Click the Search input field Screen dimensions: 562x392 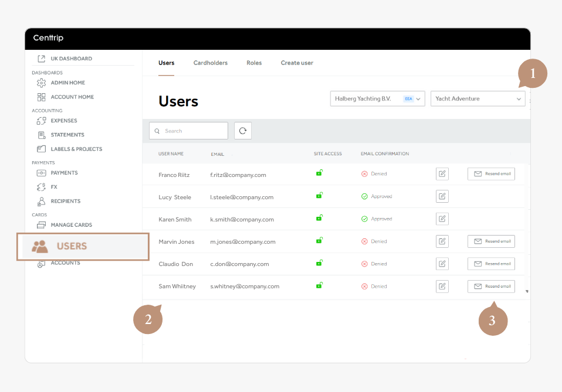point(188,131)
